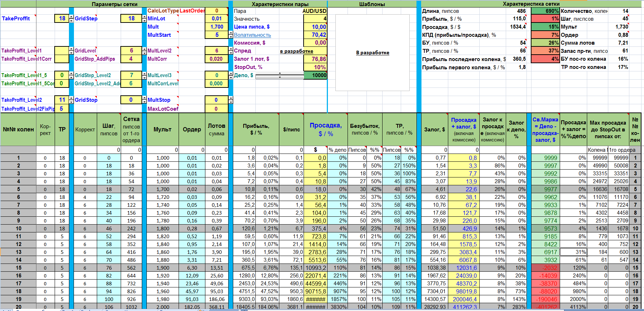Select the Значность cell showing 4

coord(315,19)
